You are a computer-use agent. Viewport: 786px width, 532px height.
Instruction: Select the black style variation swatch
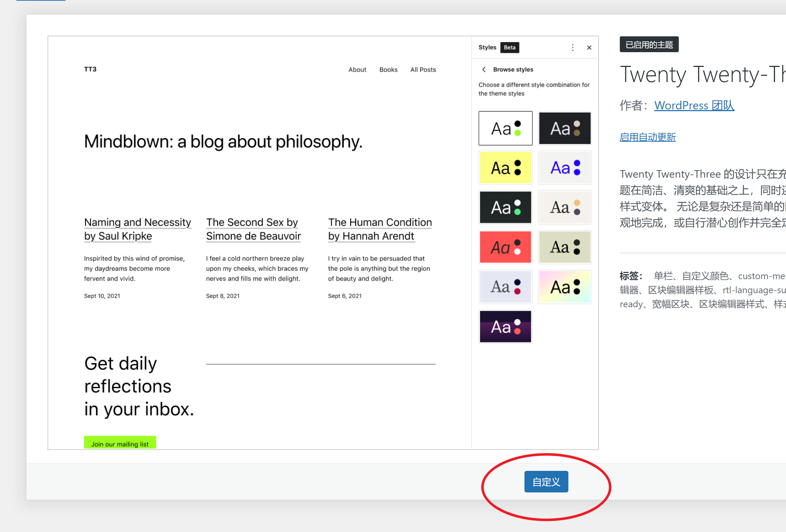(564, 128)
